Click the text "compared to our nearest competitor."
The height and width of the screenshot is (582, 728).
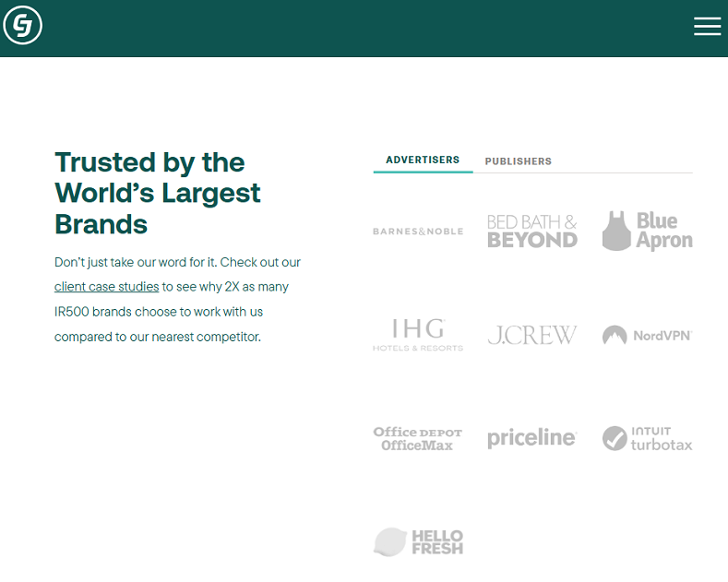click(x=158, y=337)
